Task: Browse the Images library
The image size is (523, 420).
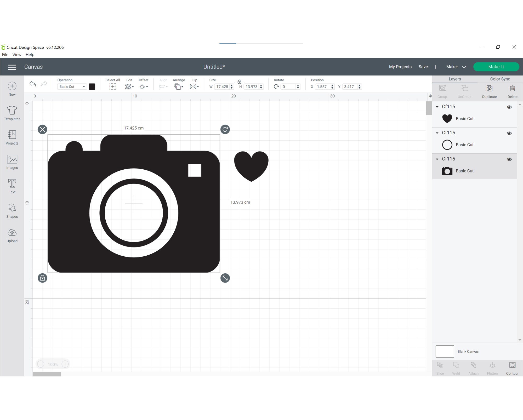Action: pyautogui.click(x=12, y=162)
